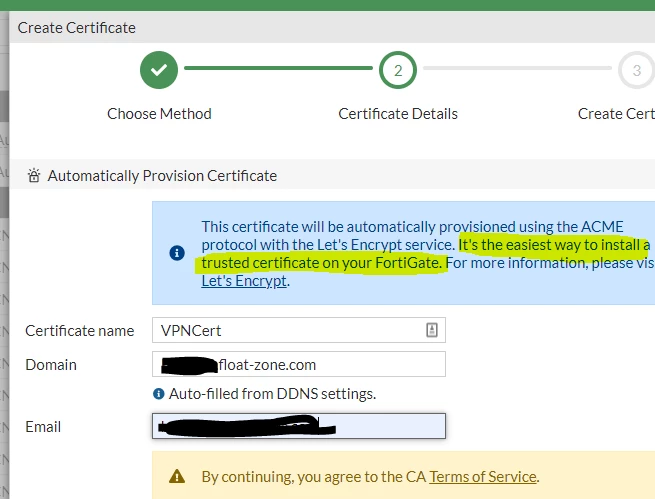Screen dimensions: 655x499
Task: Click the Create Certificate dialog title
Action: [x=76, y=28]
